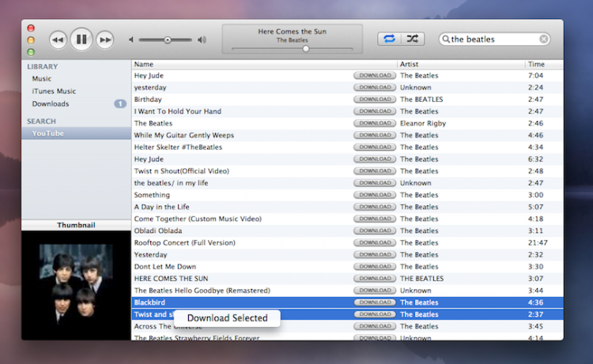Select 'While My Guitar Gently Weeps' title
Image resolution: width=593 pixels, height=364 pixels.
[x=184, y=135]
